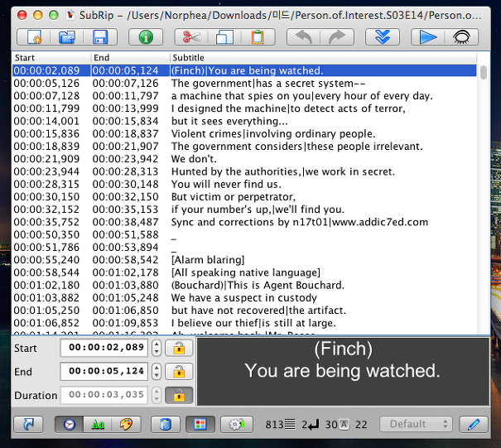
Task: Select row "but have not recovered|the artifact."
Action: coord(244,311)
